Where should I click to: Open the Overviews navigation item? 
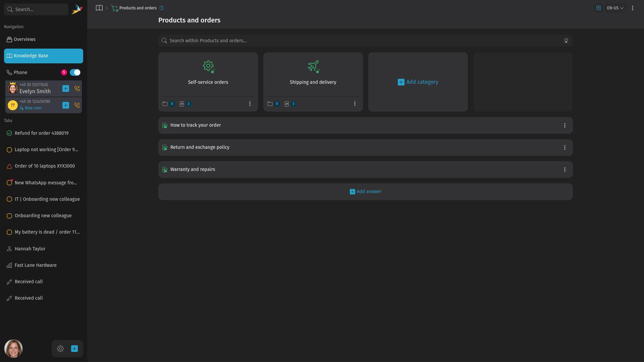(x=44, y=40)
